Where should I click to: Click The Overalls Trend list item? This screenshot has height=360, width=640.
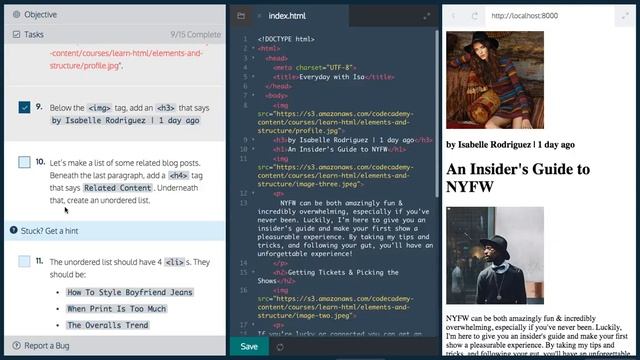108,325
